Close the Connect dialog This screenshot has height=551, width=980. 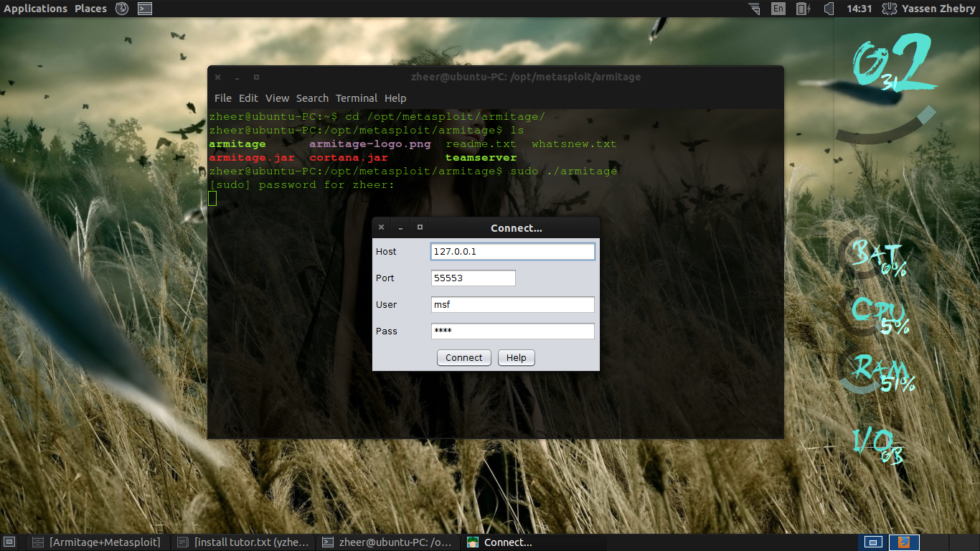point(381,227)
